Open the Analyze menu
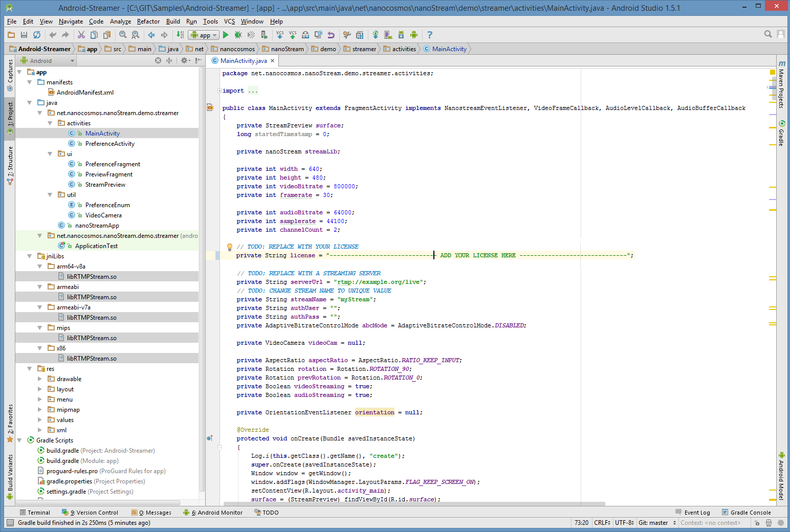Viewport: 790px width, 532px height. (x=120, y=21)
